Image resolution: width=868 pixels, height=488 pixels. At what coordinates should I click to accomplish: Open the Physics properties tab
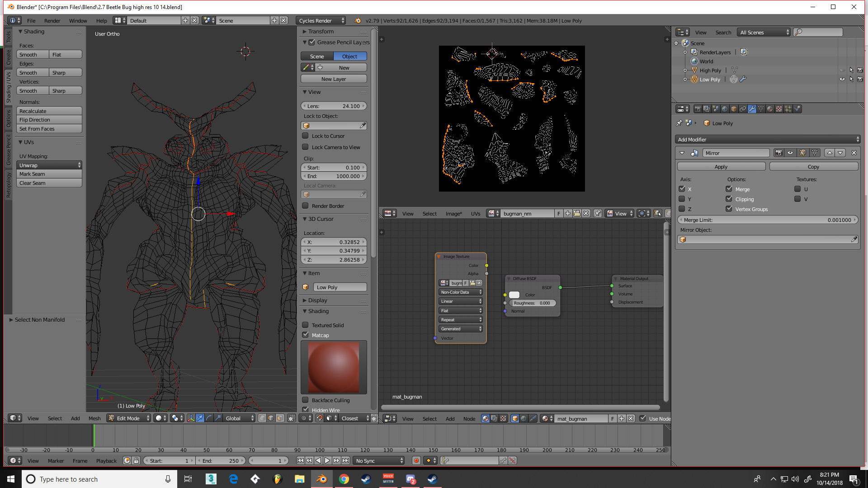797,109
